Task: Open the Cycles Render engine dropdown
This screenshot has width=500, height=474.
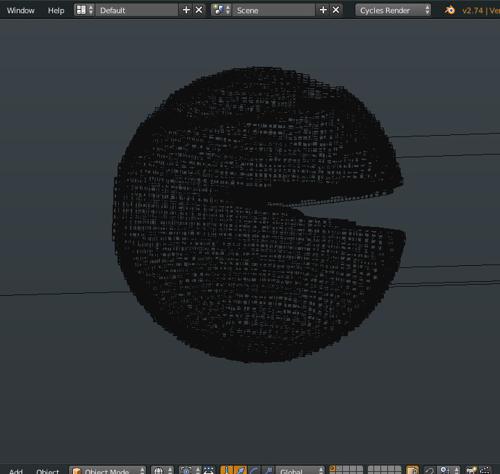Action: tap(393, 10)
